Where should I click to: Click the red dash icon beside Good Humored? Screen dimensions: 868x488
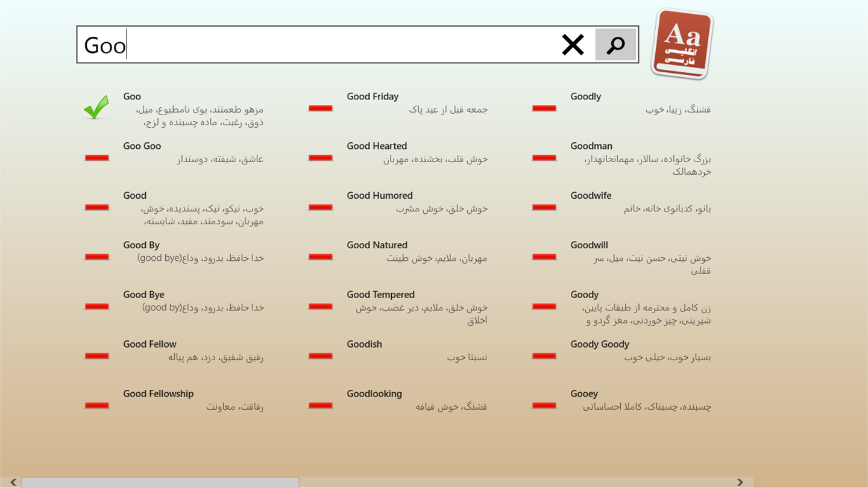pos(321,207)
